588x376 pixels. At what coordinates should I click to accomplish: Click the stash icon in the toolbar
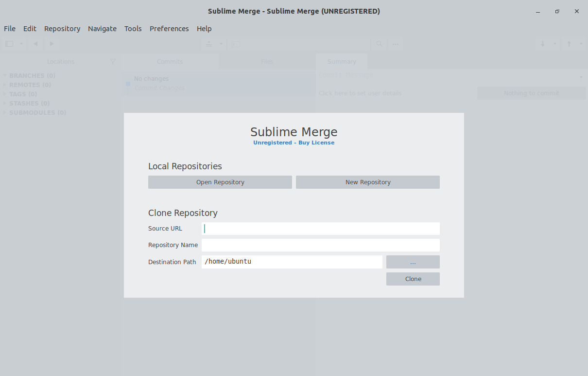point(208,44)
